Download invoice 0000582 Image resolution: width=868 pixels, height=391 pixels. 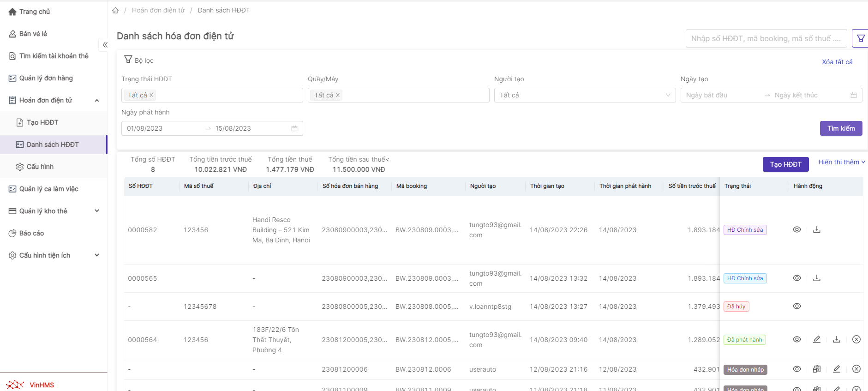[816, 229]
